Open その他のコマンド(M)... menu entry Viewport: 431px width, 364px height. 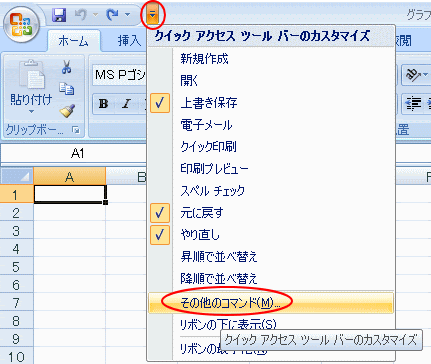coord(271,303)
